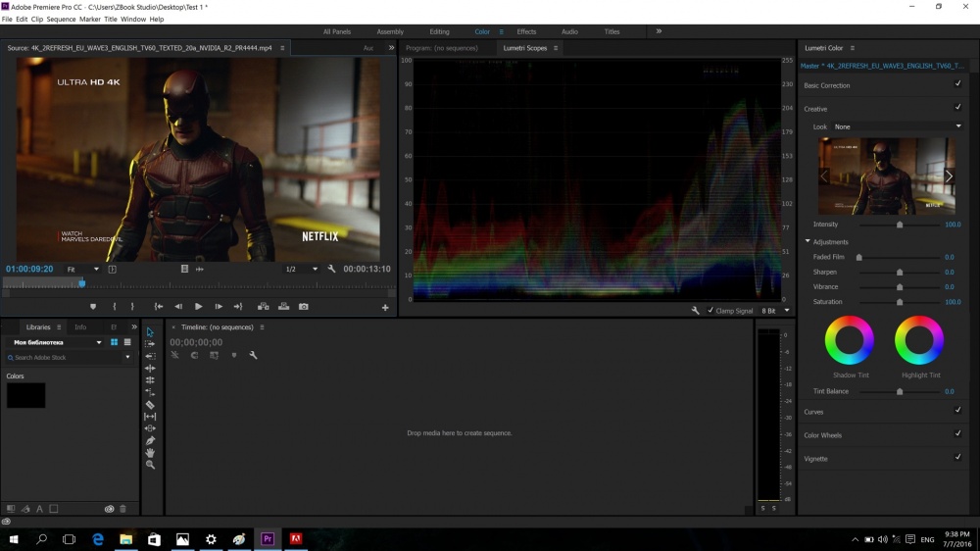
Task: Toggle the Clamp Signal checkbox
Action: 710,311
